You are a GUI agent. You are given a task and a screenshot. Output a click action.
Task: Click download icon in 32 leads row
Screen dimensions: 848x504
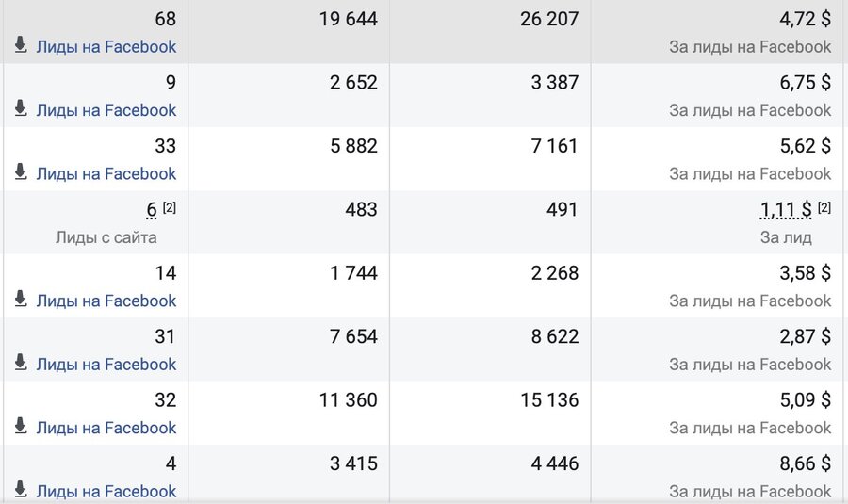pos(21,426)
